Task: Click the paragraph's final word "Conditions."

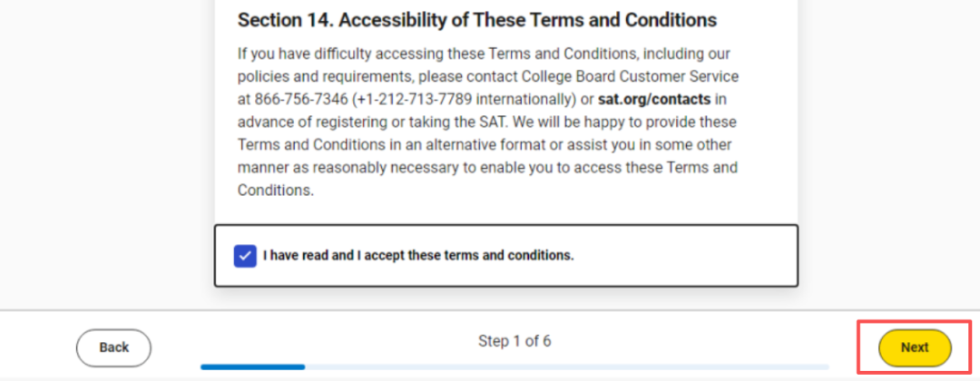Action: click(x=275, y=190)
